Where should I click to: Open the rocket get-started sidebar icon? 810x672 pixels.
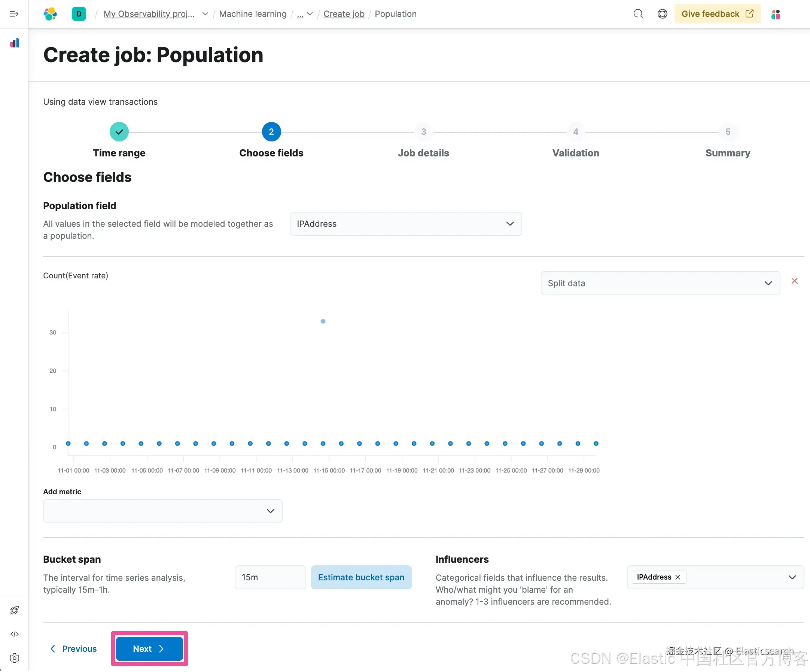click(x=15, y=611)
